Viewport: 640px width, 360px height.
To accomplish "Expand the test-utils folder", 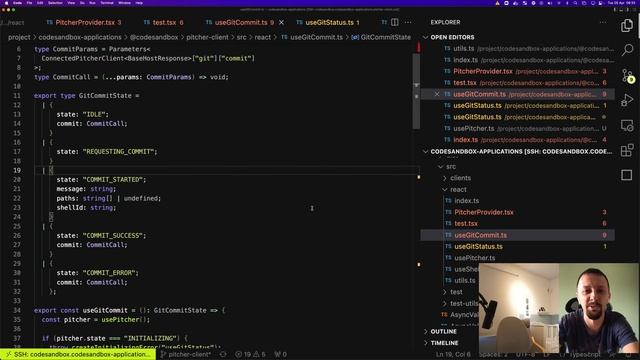I will (460, 303).
